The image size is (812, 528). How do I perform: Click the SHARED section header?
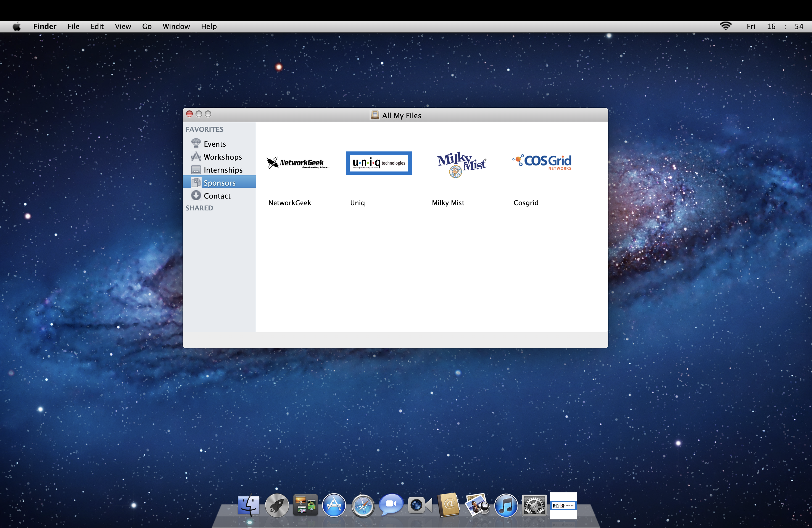199,208
